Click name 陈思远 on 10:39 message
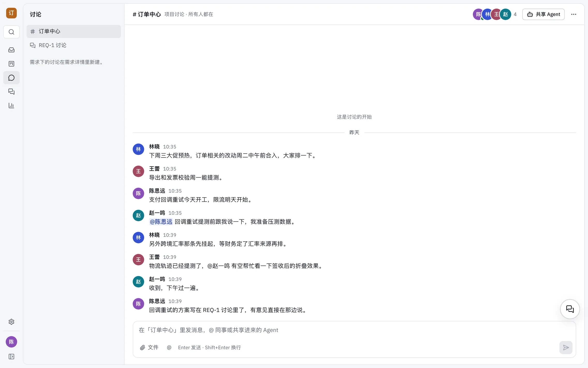 tap(157, 301)
